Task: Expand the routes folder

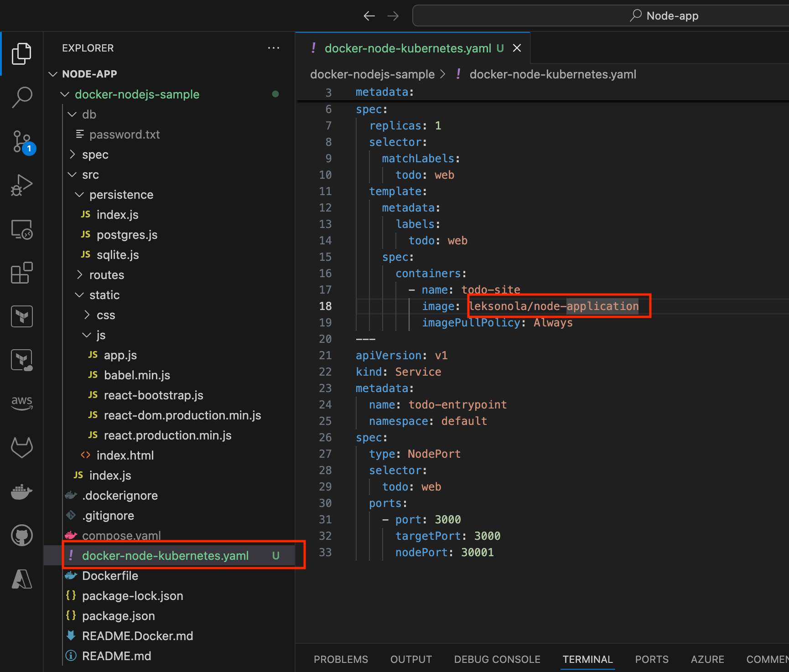Action: [x=79, y=275]
